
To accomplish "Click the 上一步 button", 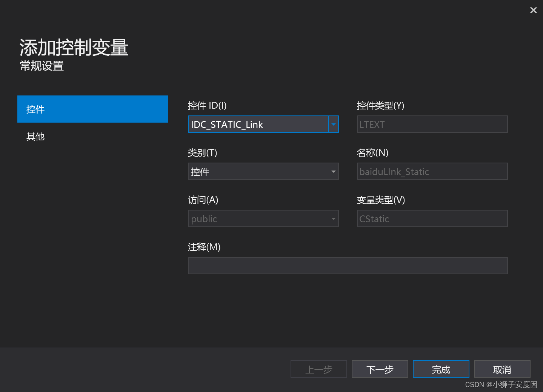I will (x=318, y=369).
